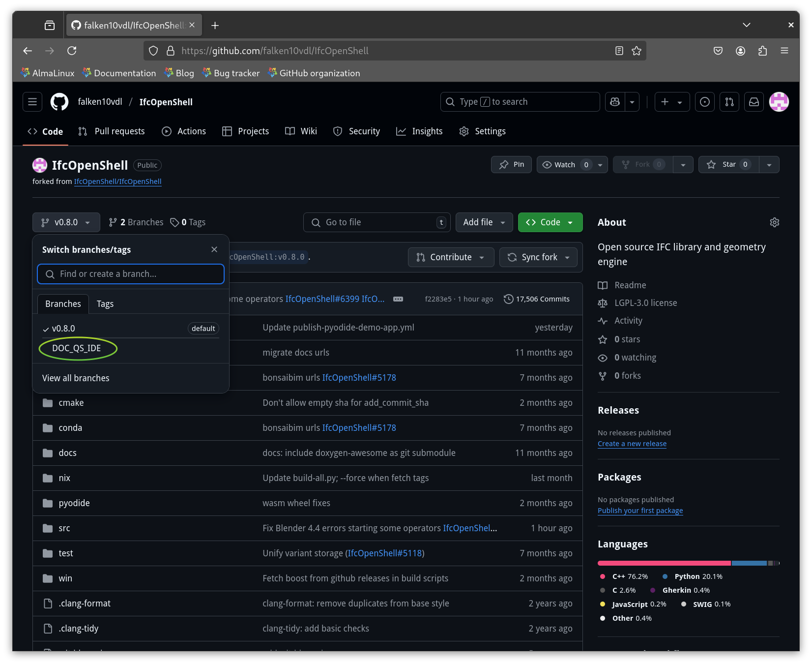Open the conda folder
812x665 pixels.
(x=70, y=428)
